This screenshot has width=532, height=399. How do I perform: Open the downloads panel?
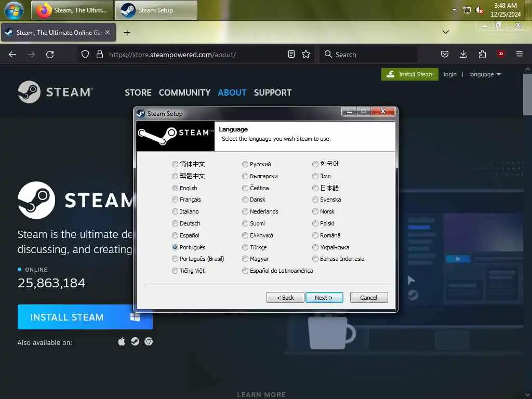coord(463,54)
